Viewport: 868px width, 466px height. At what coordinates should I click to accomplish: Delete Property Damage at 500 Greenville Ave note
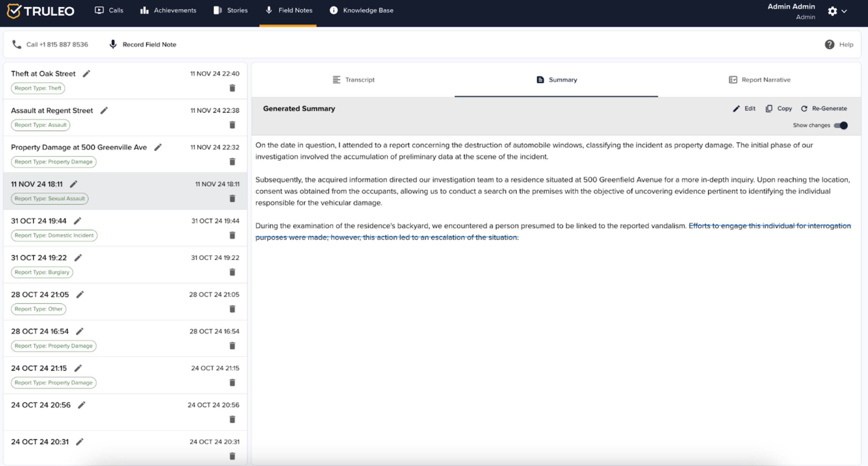(232, 162)
